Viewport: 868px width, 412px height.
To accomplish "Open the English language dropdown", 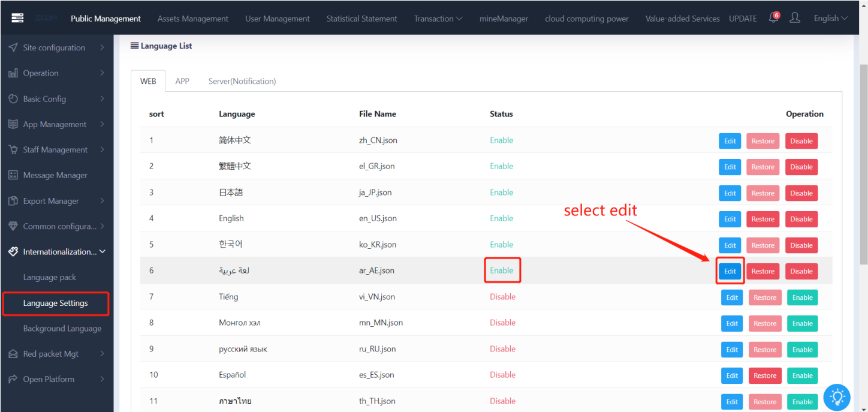I will click(x=830, y=19).
